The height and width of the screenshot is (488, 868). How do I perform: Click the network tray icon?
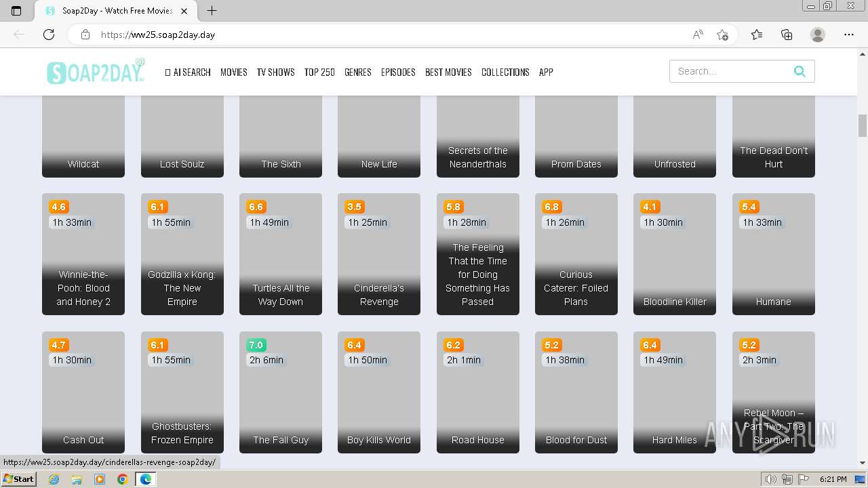coord(788,479)
